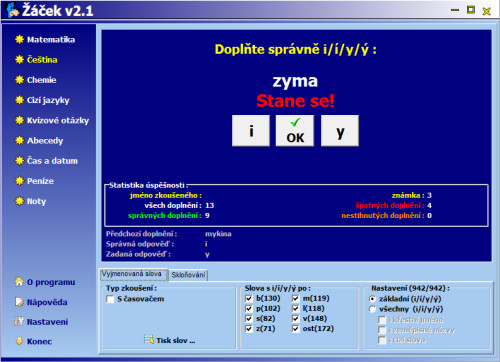
Task: Close the Žáček window
Action: click(487, 11)
